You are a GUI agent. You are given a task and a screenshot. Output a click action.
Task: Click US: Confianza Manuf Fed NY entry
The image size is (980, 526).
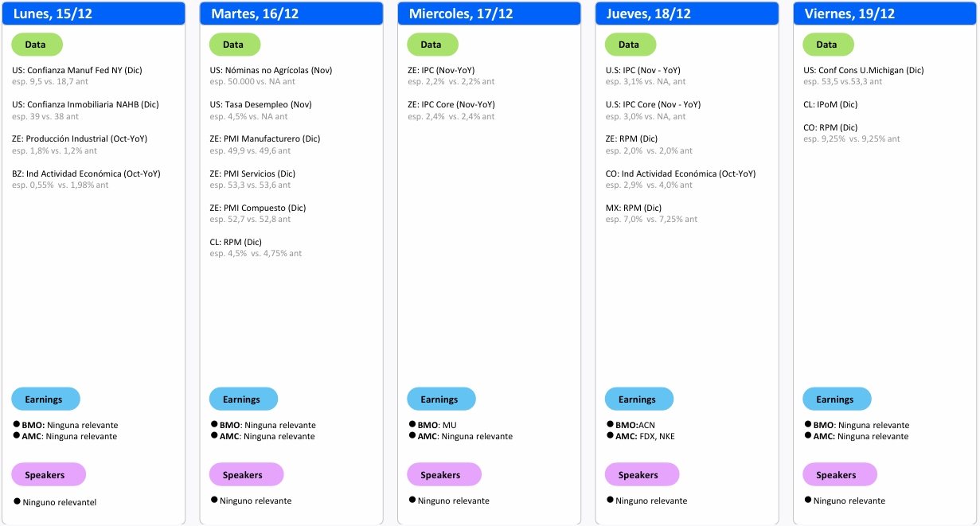77,70
